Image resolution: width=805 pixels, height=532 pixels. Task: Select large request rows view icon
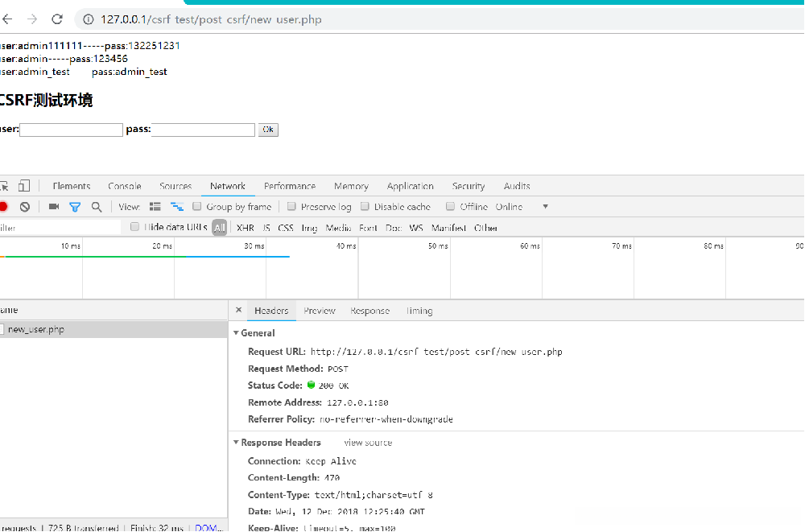click(x=155, y=207)
